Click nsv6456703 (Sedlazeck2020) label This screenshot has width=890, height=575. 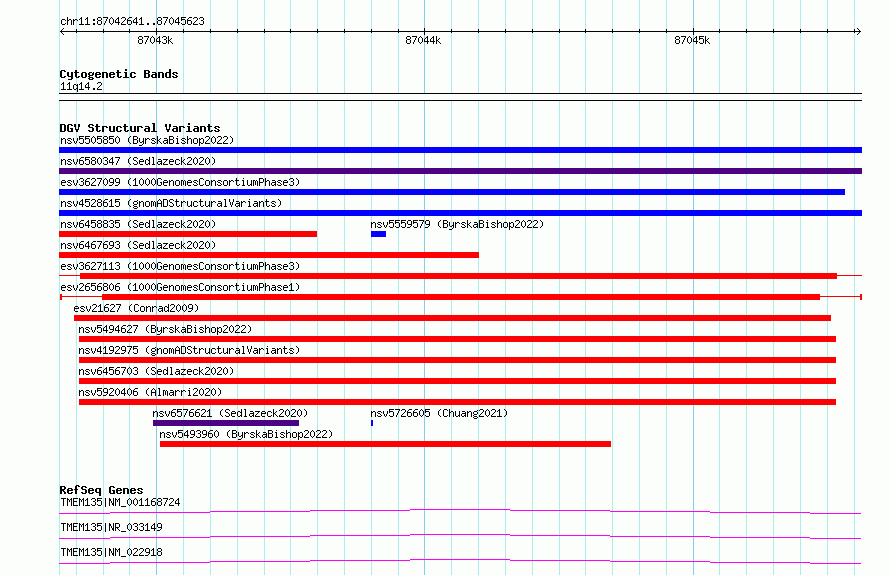pyautogui.click(x=156, y=371)
